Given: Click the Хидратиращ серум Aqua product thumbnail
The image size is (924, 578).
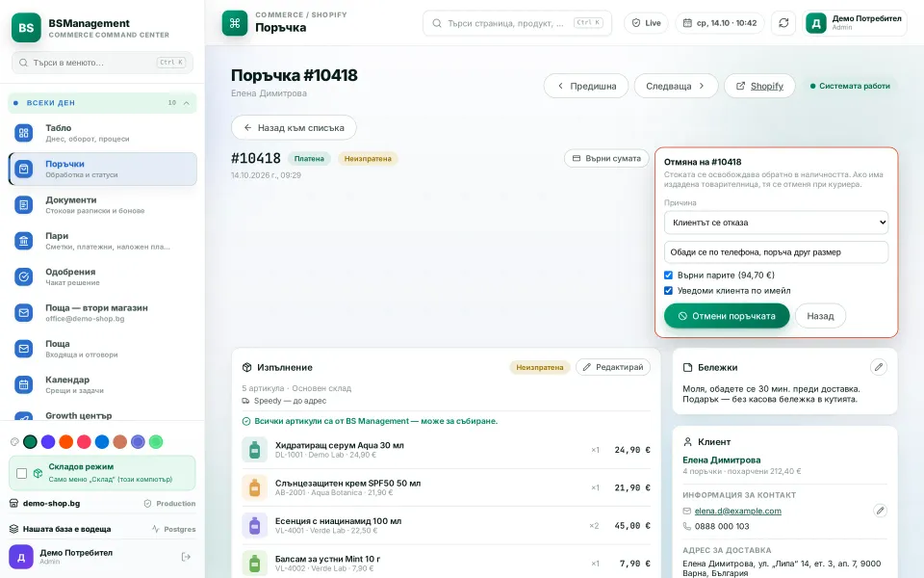Looking at the screenshot, I should click(254, 450).
